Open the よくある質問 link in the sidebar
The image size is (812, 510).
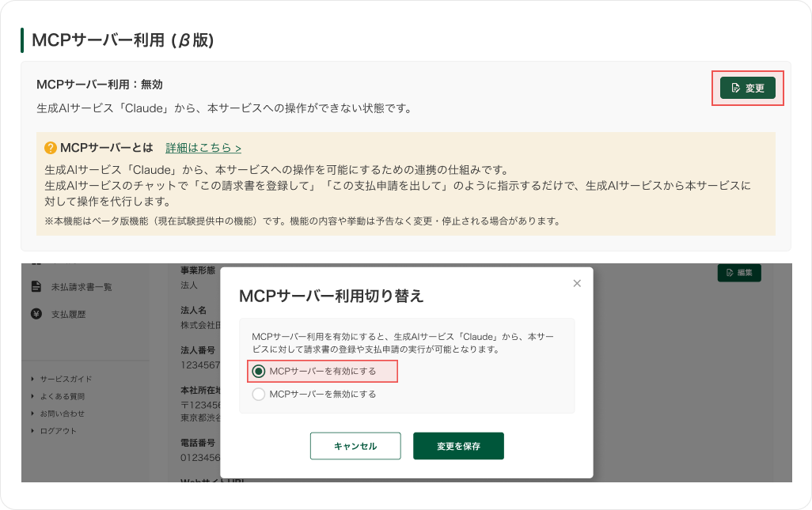coord(63,397)
